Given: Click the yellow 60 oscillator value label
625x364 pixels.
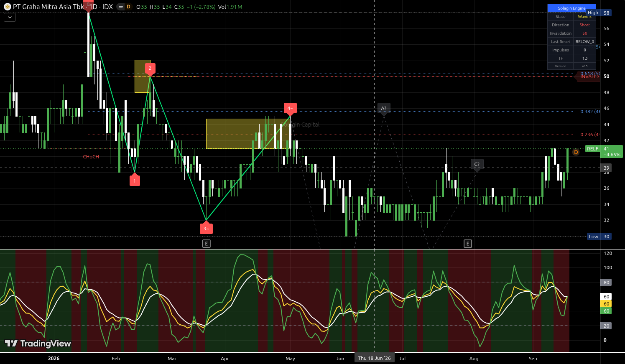Looking at the screenshot, I should point(606,304).
